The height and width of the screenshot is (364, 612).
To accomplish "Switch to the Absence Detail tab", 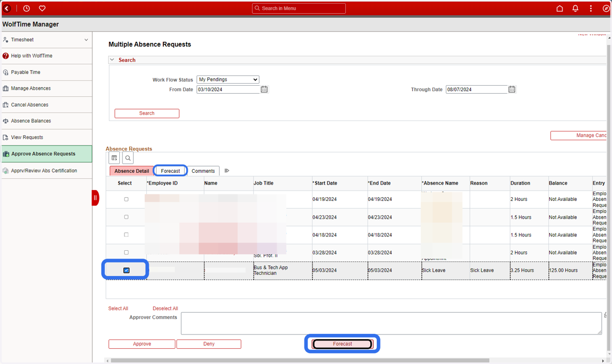I will click(x=132, y=171).
